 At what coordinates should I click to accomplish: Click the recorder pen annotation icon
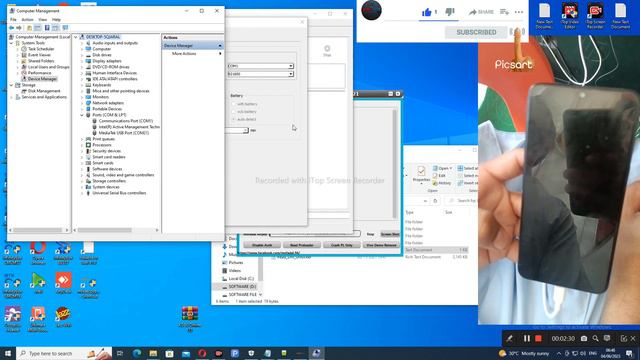(x=509, y=338)
